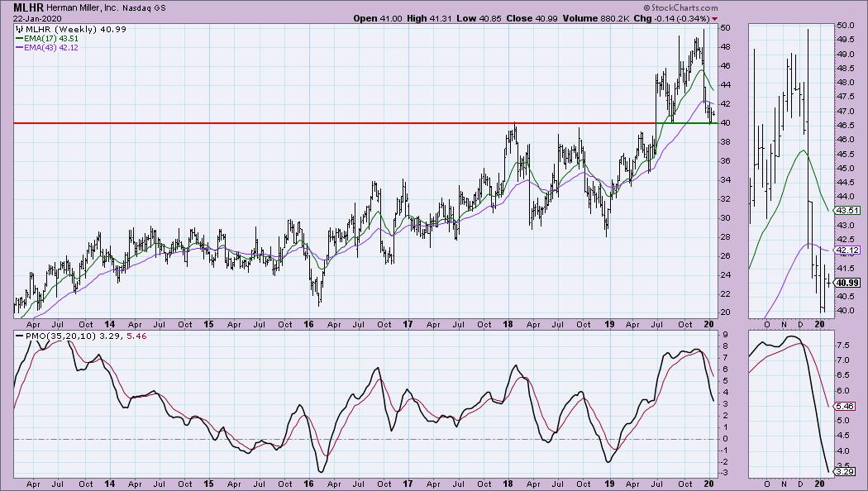Click the purple 42.12 tag on the zoom panel axis
Viewport: 868px width, 491px height.
pyautogui.click(x=846, y=250)
